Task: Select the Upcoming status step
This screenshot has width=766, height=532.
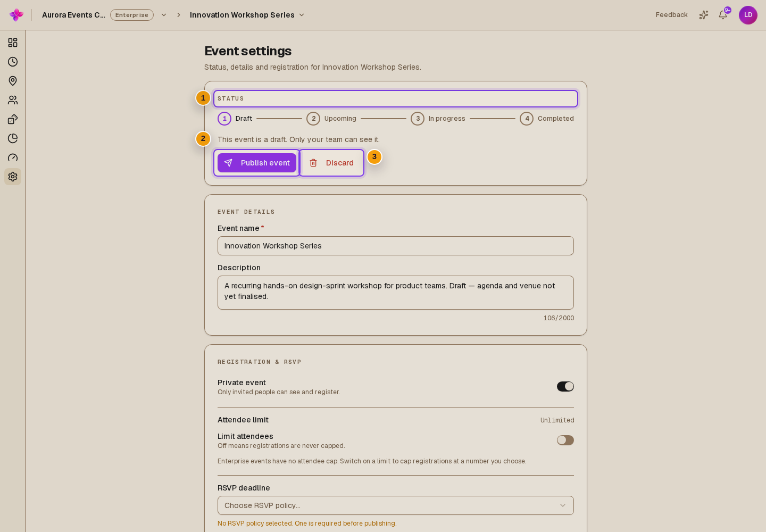Action: coord(331,119)
